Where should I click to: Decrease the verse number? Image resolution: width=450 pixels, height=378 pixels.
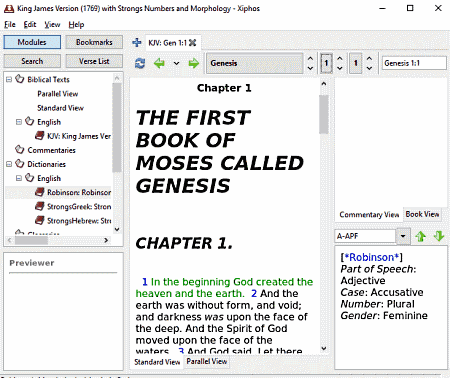369,68
